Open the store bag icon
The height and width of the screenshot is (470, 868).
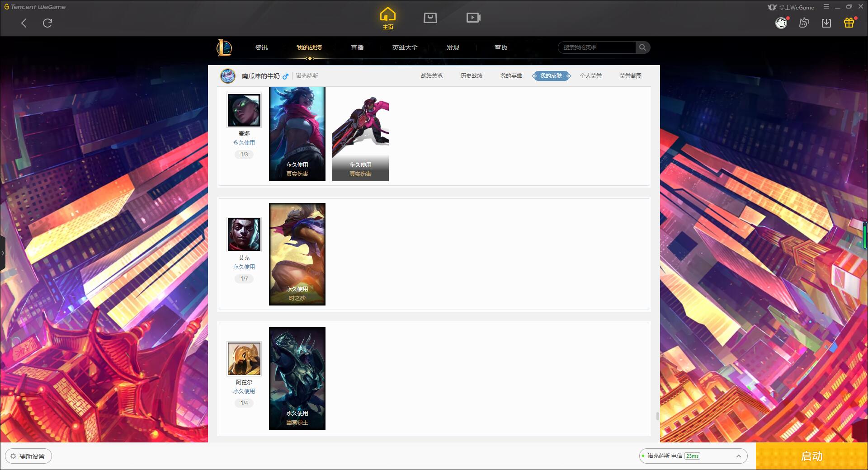pos(430,18)
